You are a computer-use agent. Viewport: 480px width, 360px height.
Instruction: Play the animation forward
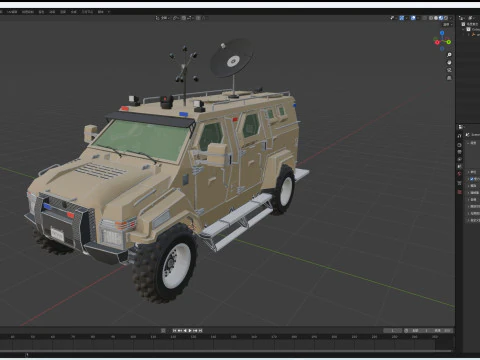pyautogui.click(x=190, y=330)
